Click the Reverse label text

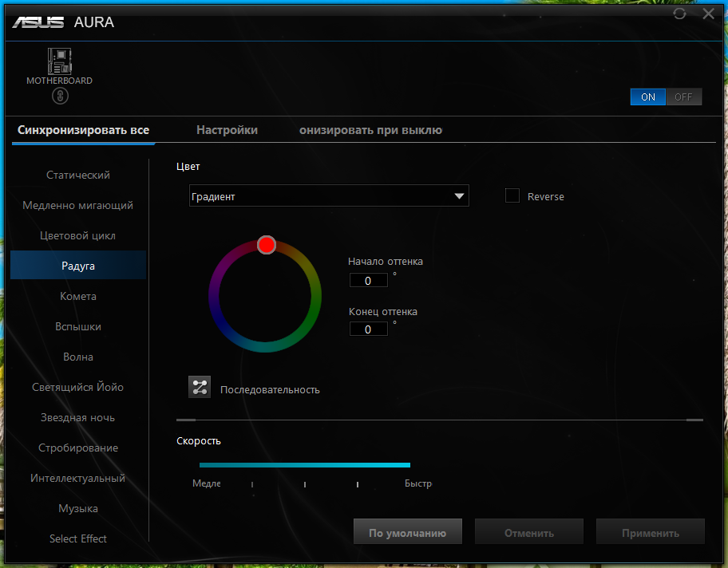545,197
